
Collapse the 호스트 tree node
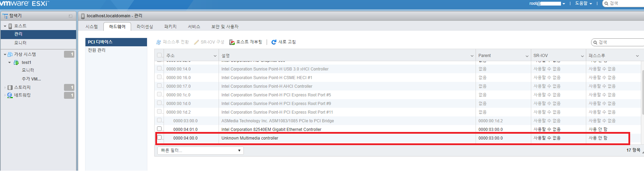coord(5,26)
